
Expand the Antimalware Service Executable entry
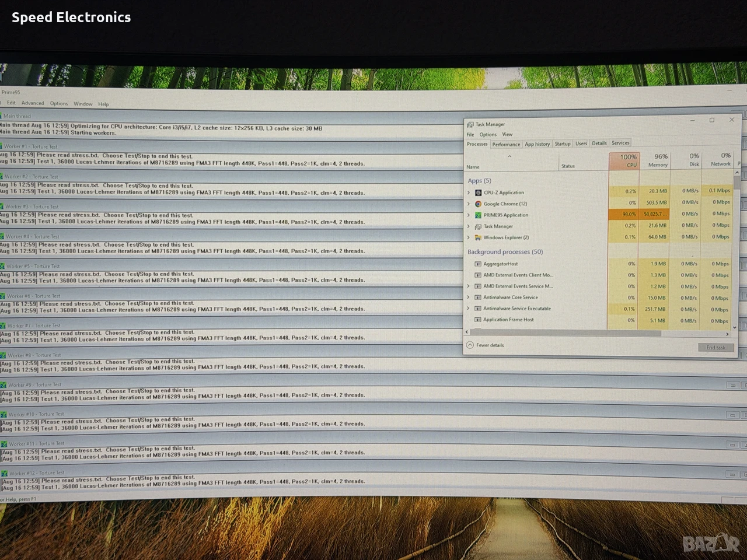(x=469, y=309)
